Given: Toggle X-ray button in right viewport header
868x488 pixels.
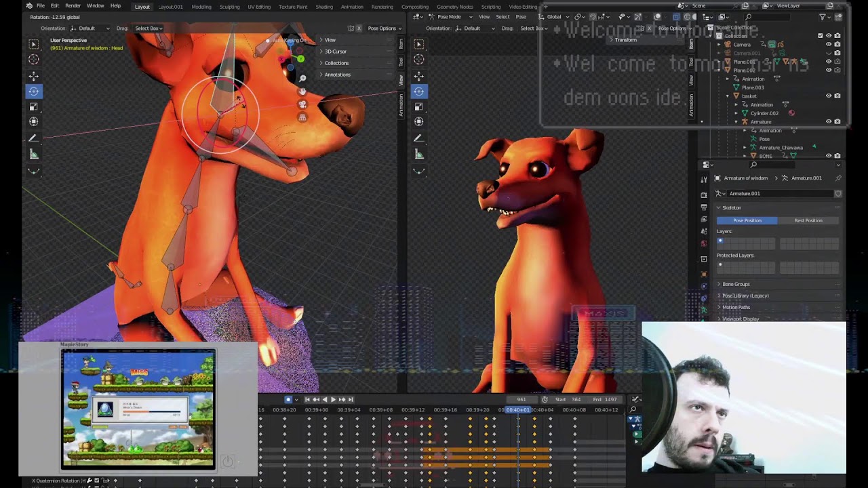Looking at the screenshot, I should tap(676, 17).
